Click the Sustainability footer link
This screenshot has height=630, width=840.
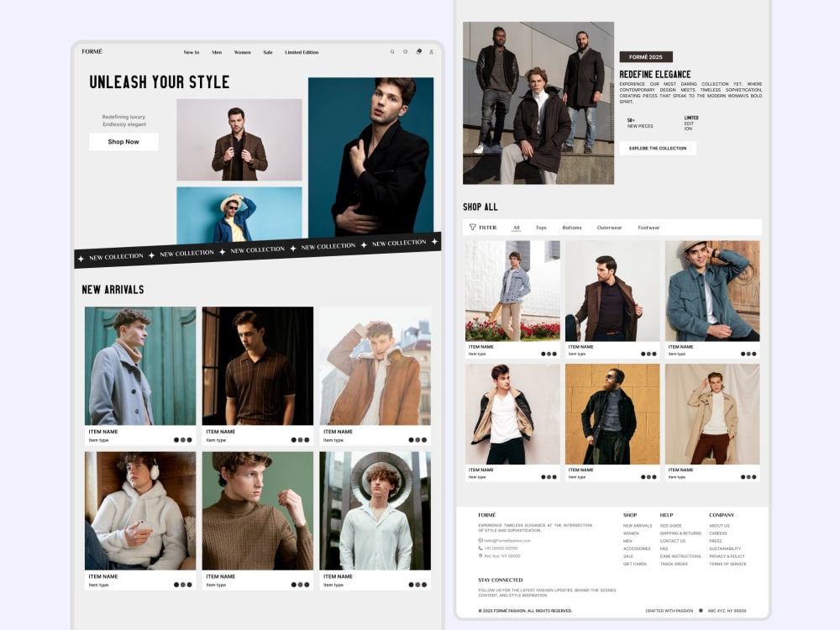click(726, 549)
